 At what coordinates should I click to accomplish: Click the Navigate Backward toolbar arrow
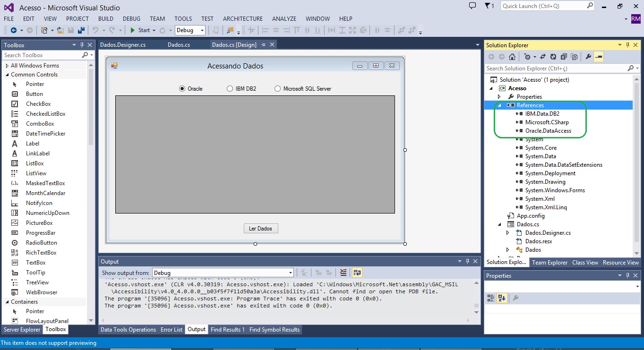click(x=14, y=30)
